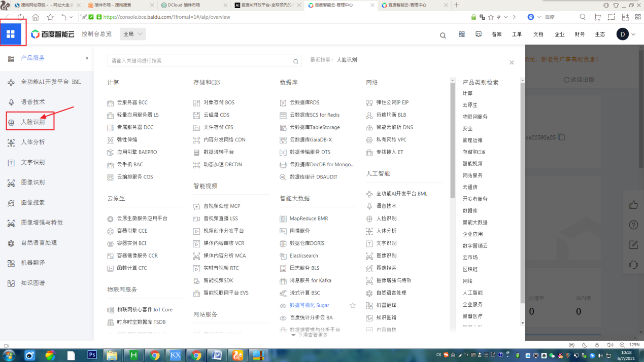Click 人脸识别 icon under 人工智能 column
Image resolution: width=644 pixels, height=362 pixels.
tap(369, 219)
